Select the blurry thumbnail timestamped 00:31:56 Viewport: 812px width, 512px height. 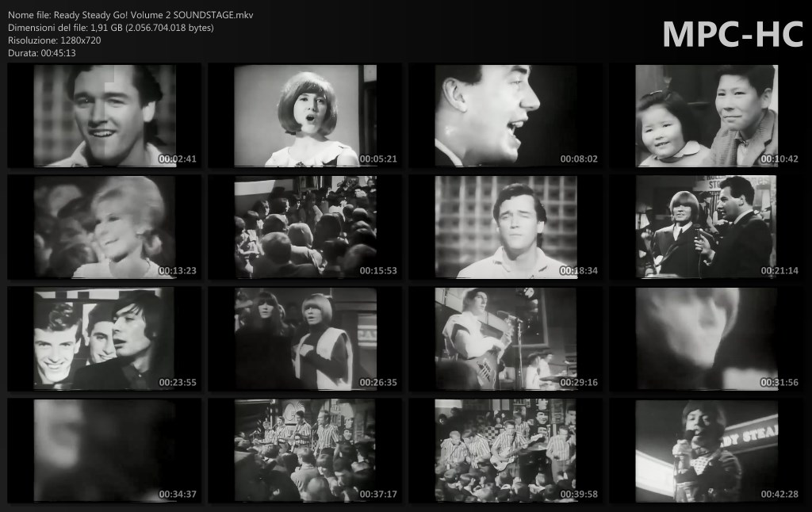click(x=707, y=339)
